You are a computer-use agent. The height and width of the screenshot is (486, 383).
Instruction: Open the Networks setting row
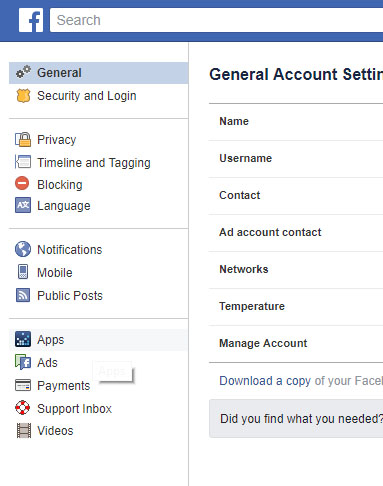[x=296, y=270]
